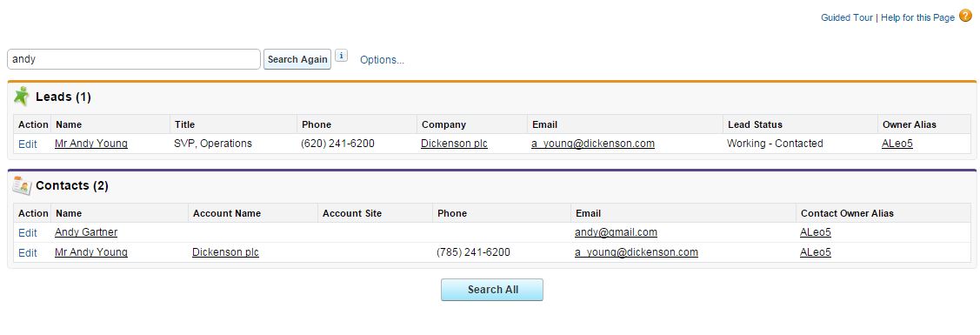Click the search box containing 'andy'
This screenshot has height=335, width=980.
134,59
